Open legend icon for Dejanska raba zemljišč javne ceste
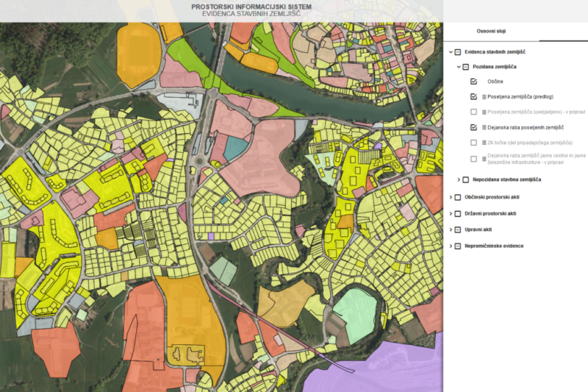Viewport: 588px width, 392px height. pyautogui.click(x=484, y=159)
